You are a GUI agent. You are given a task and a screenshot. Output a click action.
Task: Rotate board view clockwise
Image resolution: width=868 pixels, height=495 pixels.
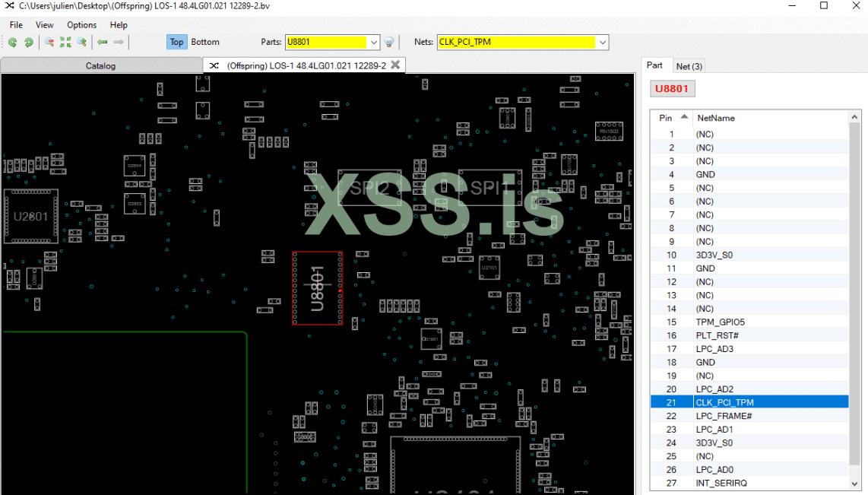28,42
